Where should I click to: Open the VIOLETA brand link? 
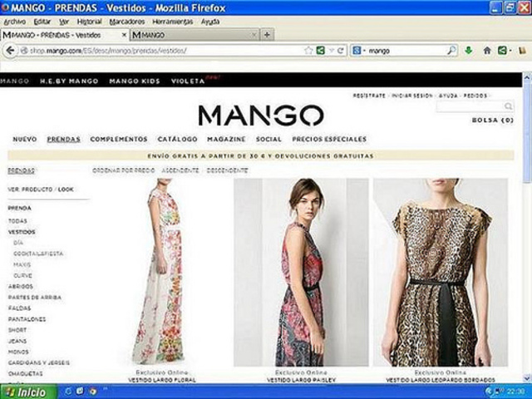click(x=188, y=81)
